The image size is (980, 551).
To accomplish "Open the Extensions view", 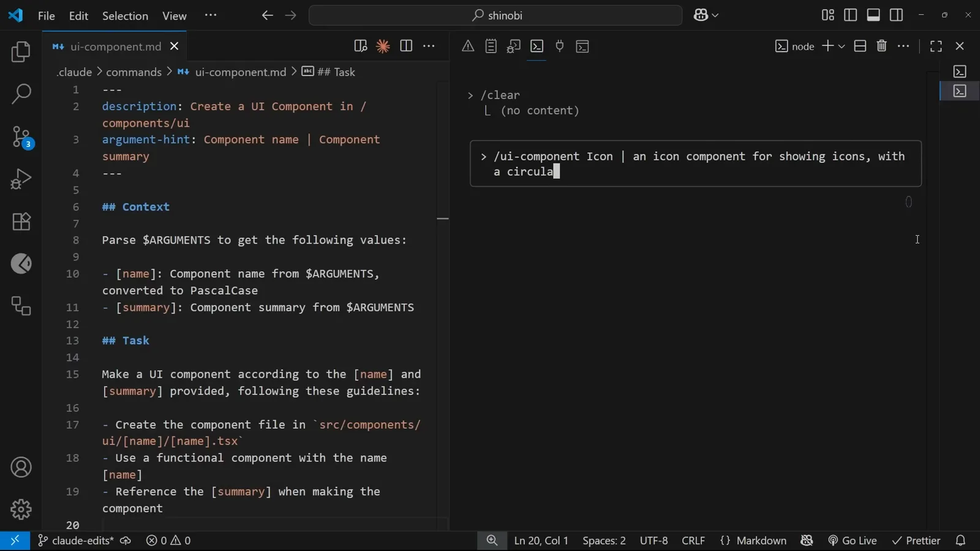I will pyautogui.click(x=21, y=222).
